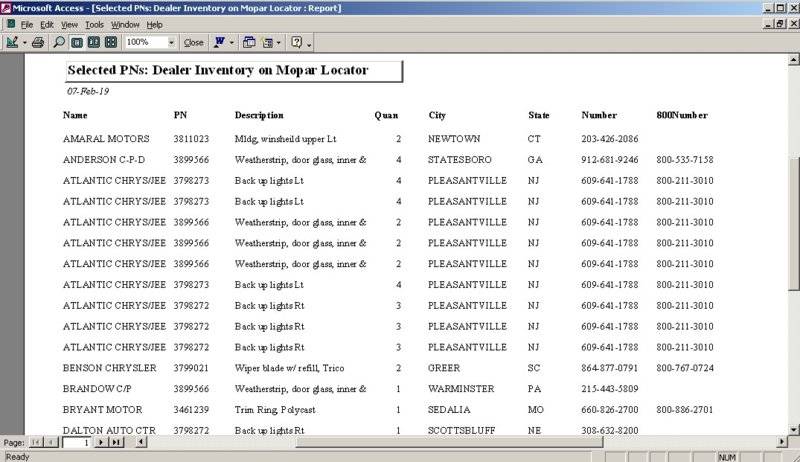
Task: Click 'BRANDOW C/P' name entry
Action: point(97,389)
